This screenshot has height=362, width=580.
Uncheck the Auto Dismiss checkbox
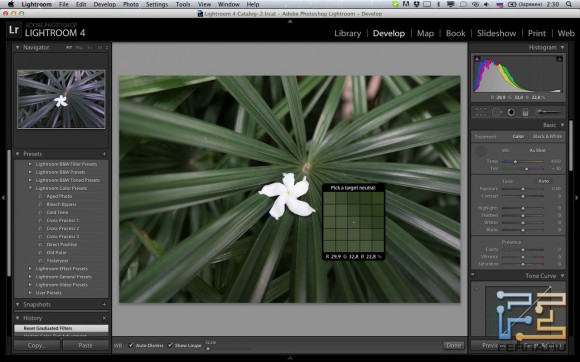pos(131,345)
